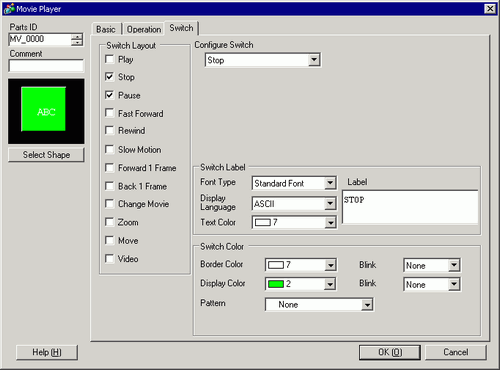Open the Display Language ASCII dropdown

click(x=294, y=203)
